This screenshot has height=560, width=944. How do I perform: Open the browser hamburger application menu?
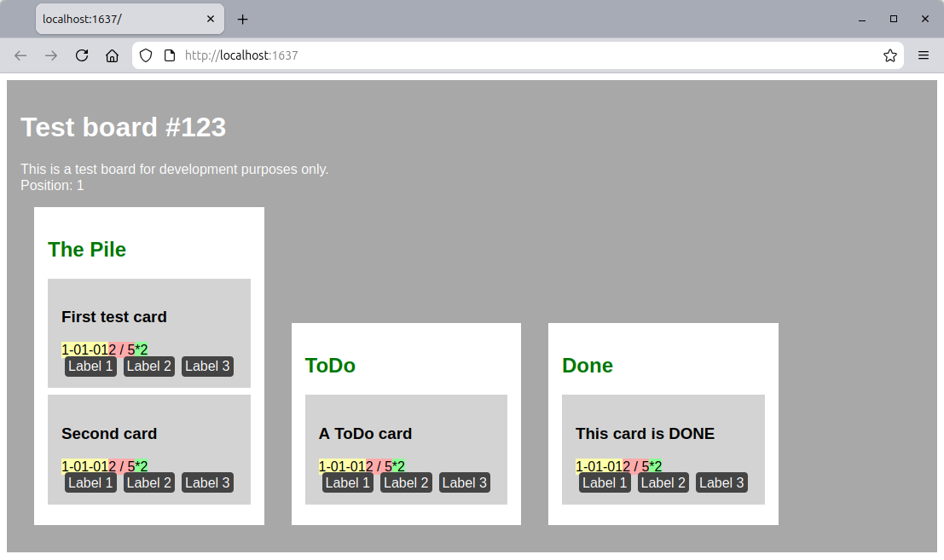[923, 55]
